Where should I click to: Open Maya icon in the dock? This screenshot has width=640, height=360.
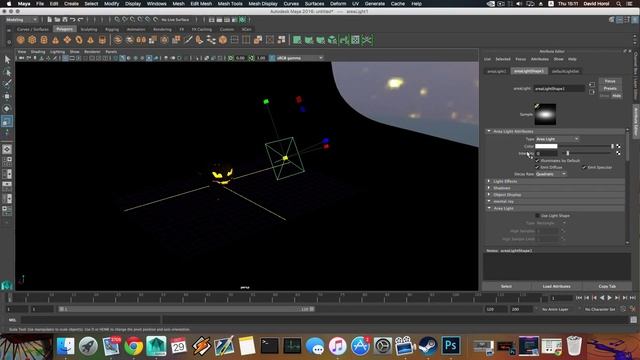coord(156,346)
